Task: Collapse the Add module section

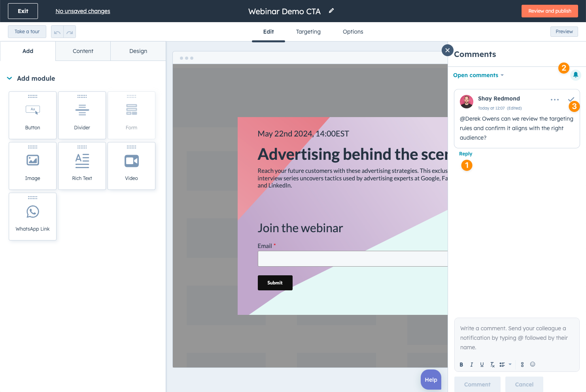Action: tap(9, 78)
